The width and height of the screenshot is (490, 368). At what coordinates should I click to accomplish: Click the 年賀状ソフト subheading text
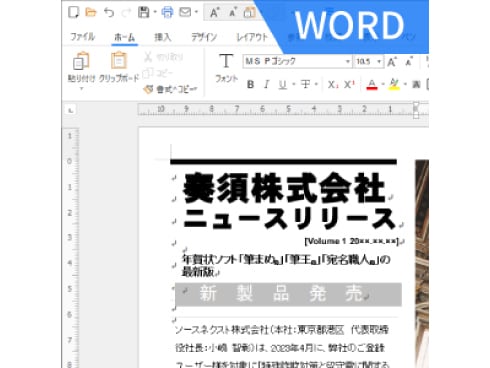[286, 265]
